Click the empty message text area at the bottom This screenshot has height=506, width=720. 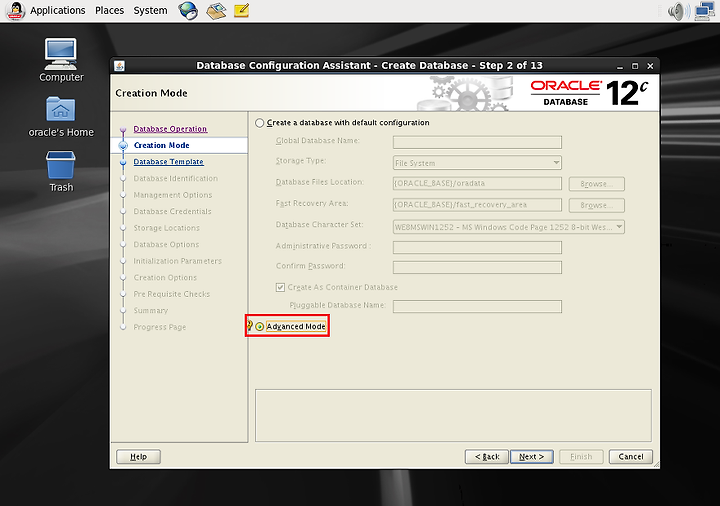click(x=453, y=416)
